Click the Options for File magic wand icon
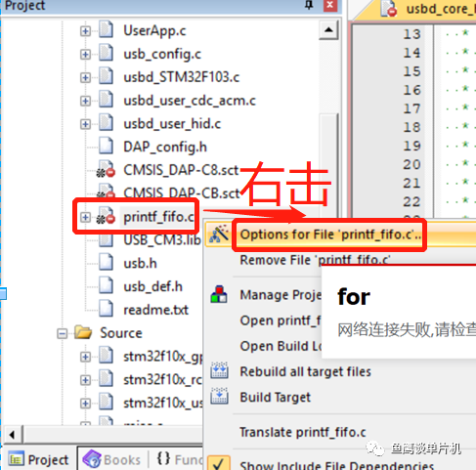The width and height of the screenshot is (476, 470). point(219,234)
